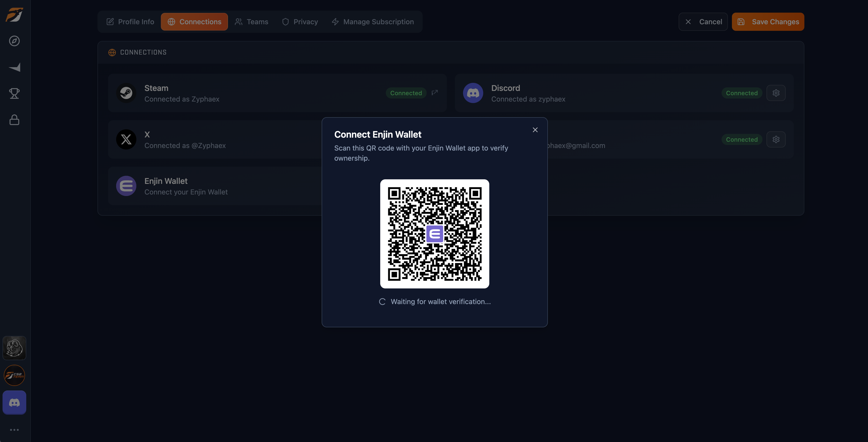868x442 pixels.
Task: Click the partially hidden gmail.com address text
Action: pyautogui.click(x=577, y=146)
